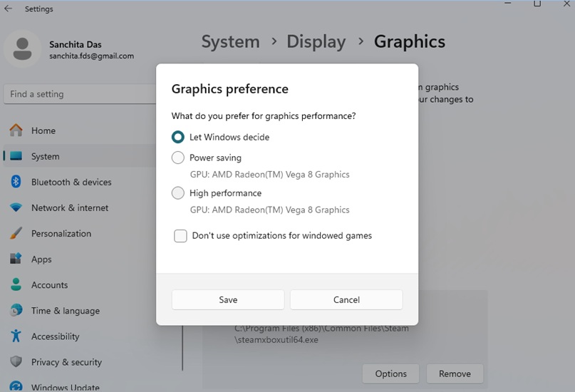Click the Graphics breadcrumb title
Screen dimensions: 575x392
(410, 42)
